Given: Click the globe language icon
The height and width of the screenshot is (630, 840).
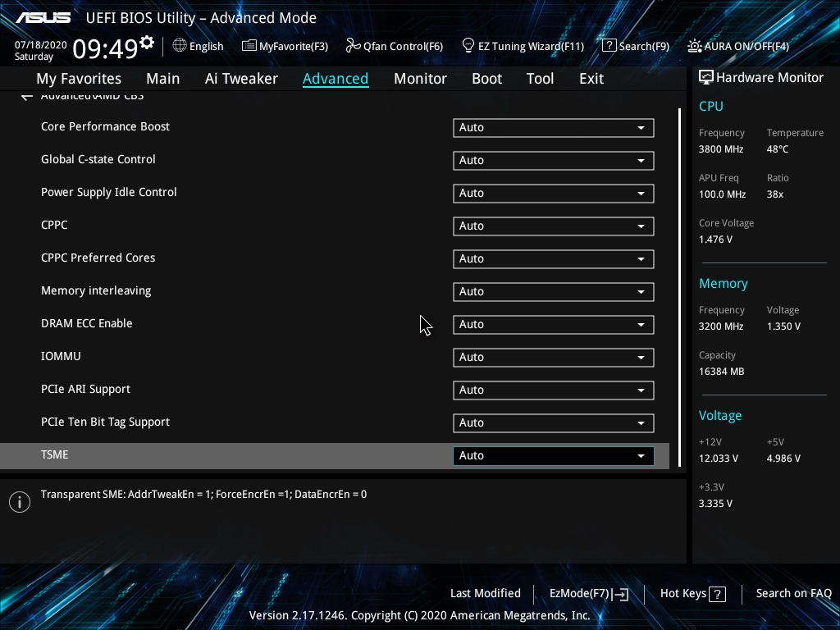Looking at the screenshot, I should click(x=180, y=46).
